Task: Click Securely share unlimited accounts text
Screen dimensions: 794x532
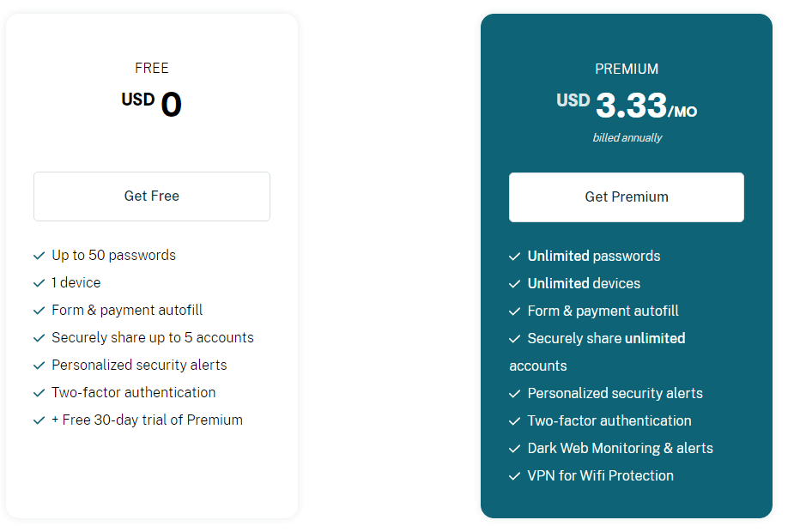Action: pyautogui.click(x=597, y=352)
